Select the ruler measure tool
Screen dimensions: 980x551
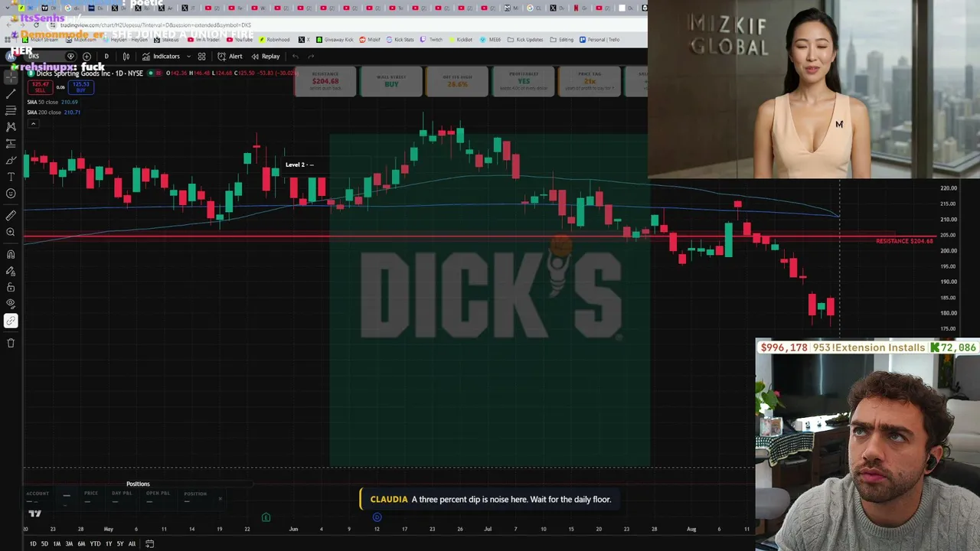point(11,215)
